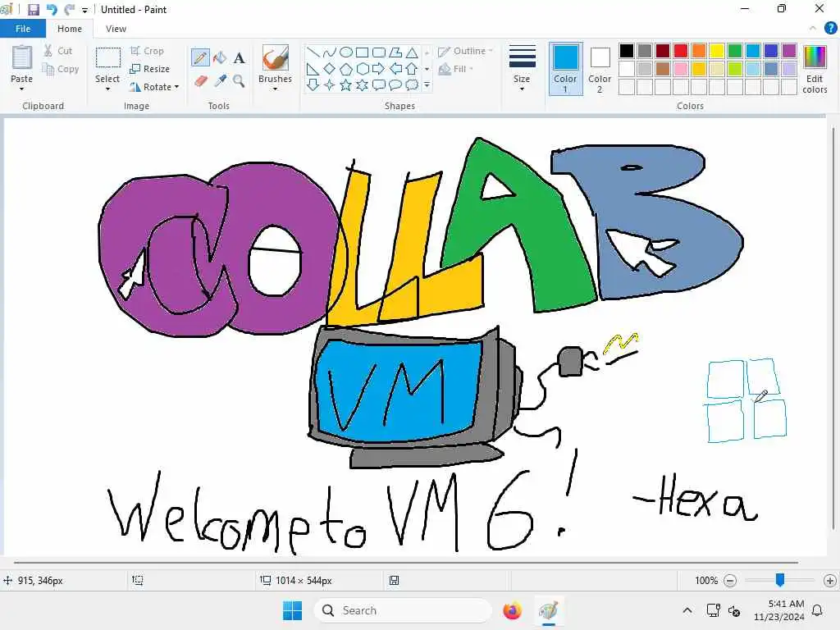Image resolution: width=840 pixels, height=630 pixels.
Task: Click the Resize button
Action: pos(149,69)
